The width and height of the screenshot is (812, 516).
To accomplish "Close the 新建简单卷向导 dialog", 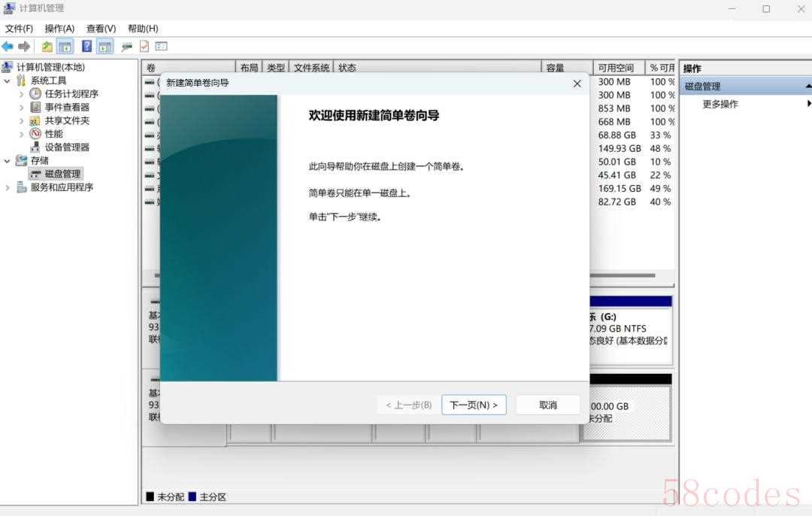I will (x=577, y=83).
